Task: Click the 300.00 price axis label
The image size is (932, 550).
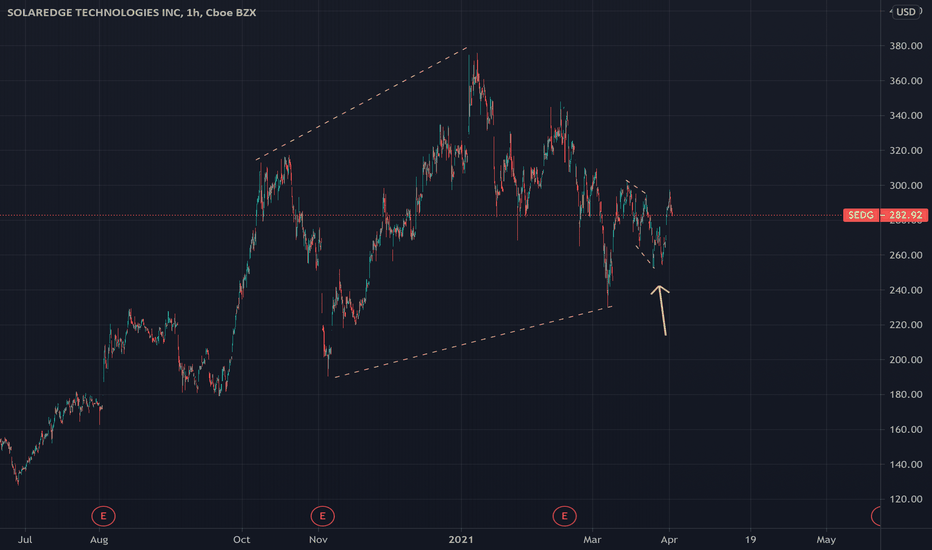Action: (x=906, y=186)
